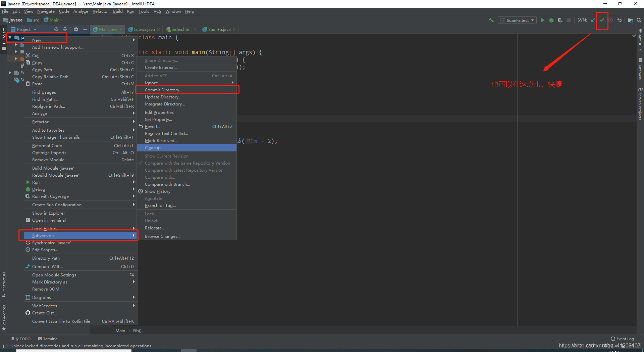
Task: Hide the Project panel with minus icon
Action: tap(85, 29)
